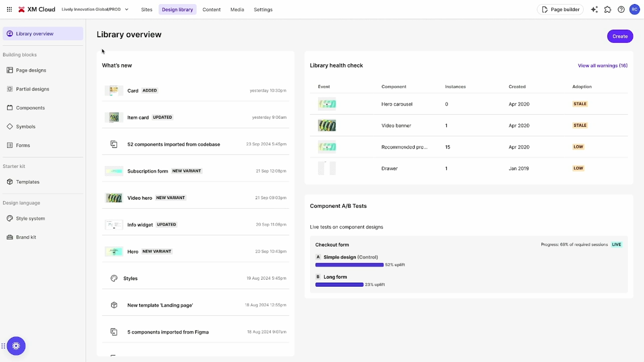Open View all warnings (16)
Screen dimensions: 644x362
click(603, 65)
